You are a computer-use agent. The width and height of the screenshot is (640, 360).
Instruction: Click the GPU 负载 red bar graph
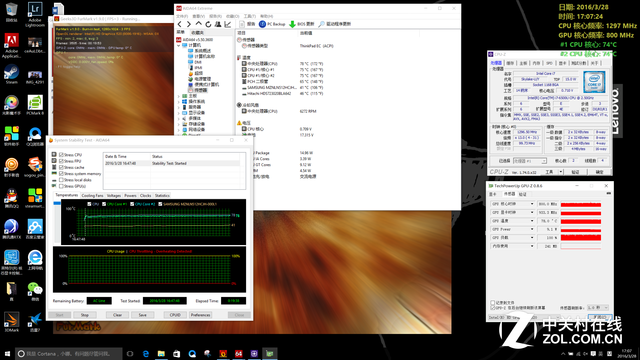click(580, 238)
